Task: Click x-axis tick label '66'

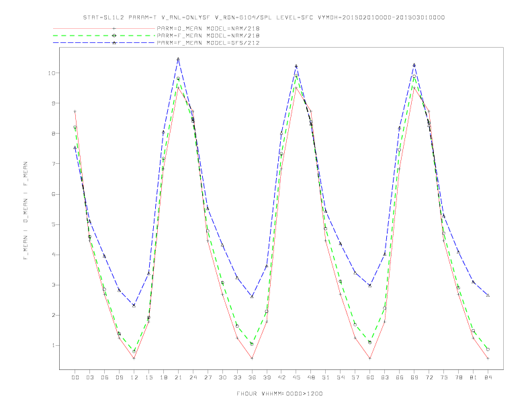Action: [x=400, y=377]
